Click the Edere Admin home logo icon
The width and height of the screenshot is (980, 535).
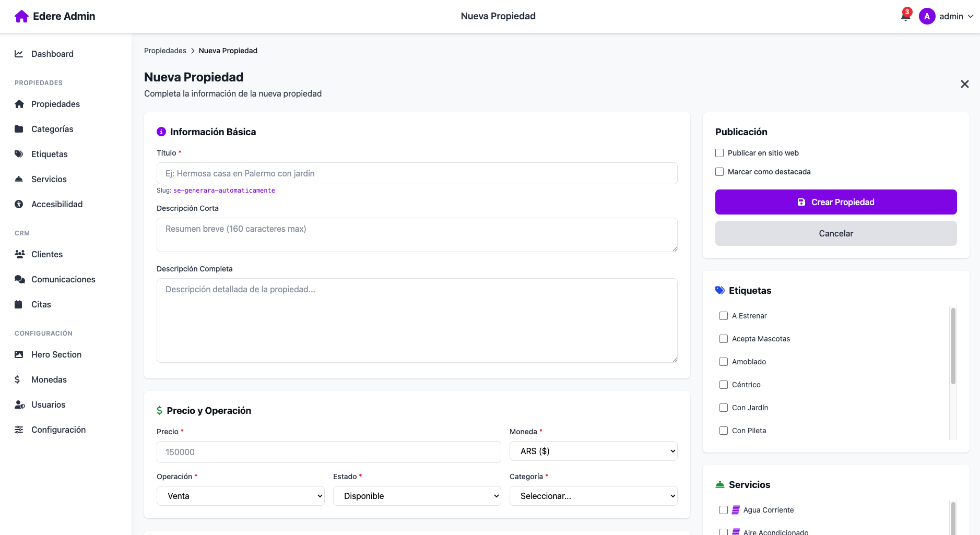[21, 16]
